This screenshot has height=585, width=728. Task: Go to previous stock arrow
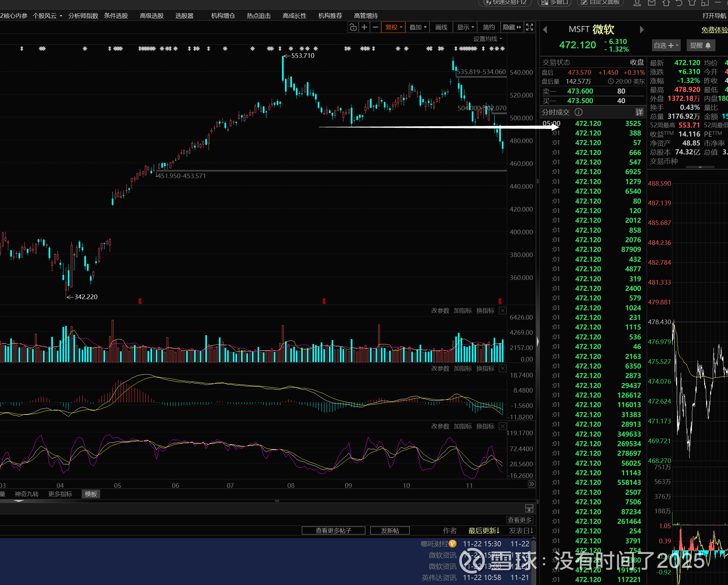[x=545, y=30]
